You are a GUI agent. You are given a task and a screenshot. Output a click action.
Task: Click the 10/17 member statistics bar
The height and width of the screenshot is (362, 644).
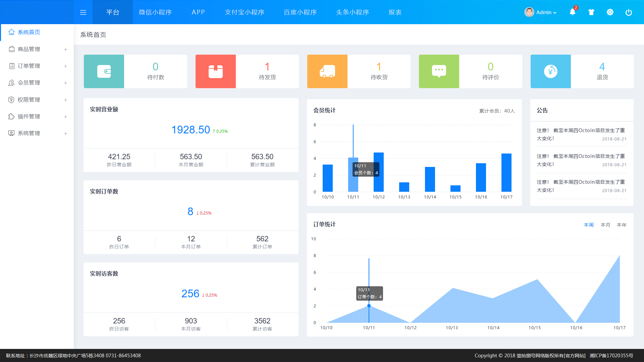pyautogui.click(x=506, y=173)
